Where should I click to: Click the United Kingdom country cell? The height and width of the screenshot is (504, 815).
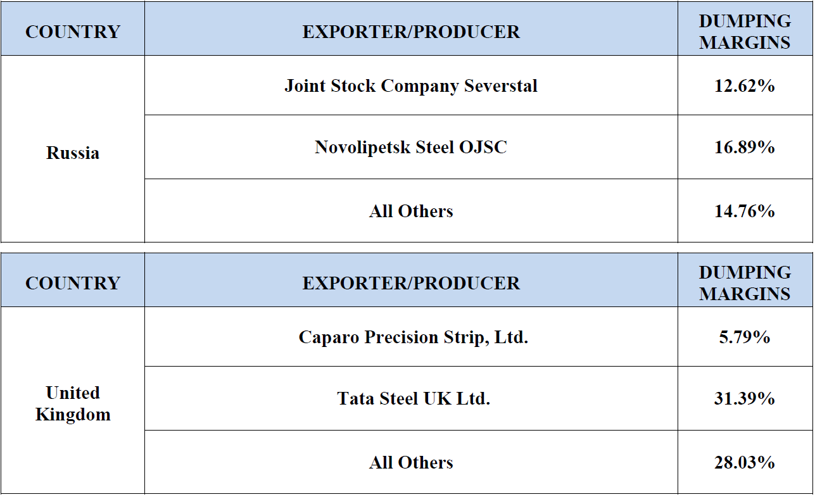[x=73, y=403]
